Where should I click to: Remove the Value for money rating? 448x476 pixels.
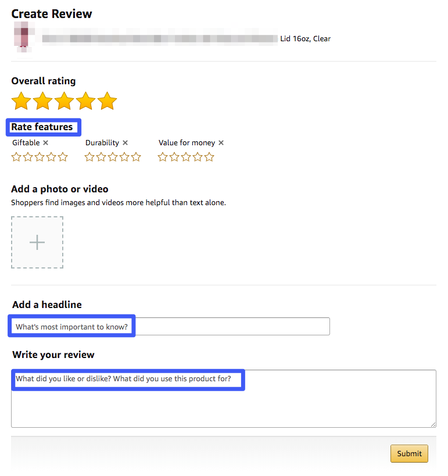point(221,142)
